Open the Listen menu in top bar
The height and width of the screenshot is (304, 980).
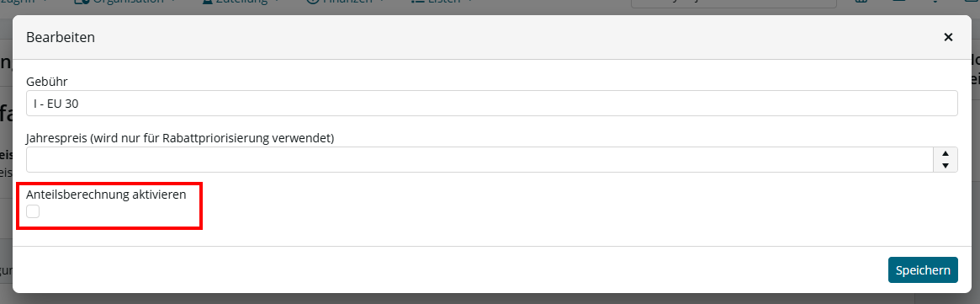tap(445, 3)
